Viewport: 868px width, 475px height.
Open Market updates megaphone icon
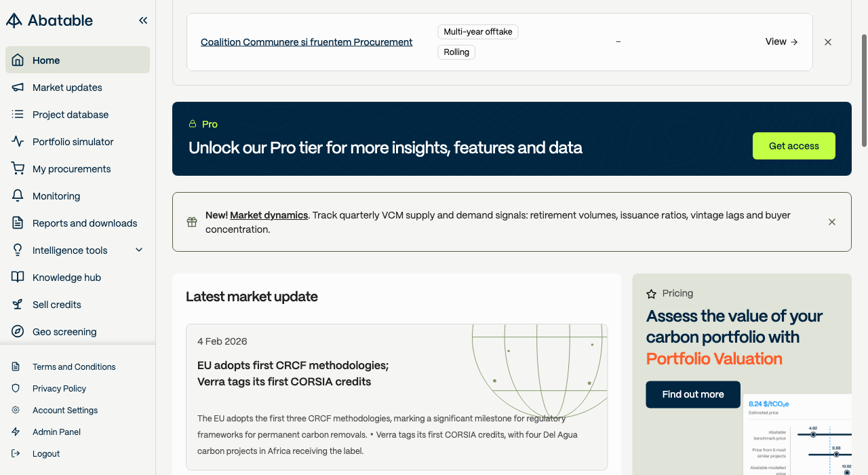point(18,88)
